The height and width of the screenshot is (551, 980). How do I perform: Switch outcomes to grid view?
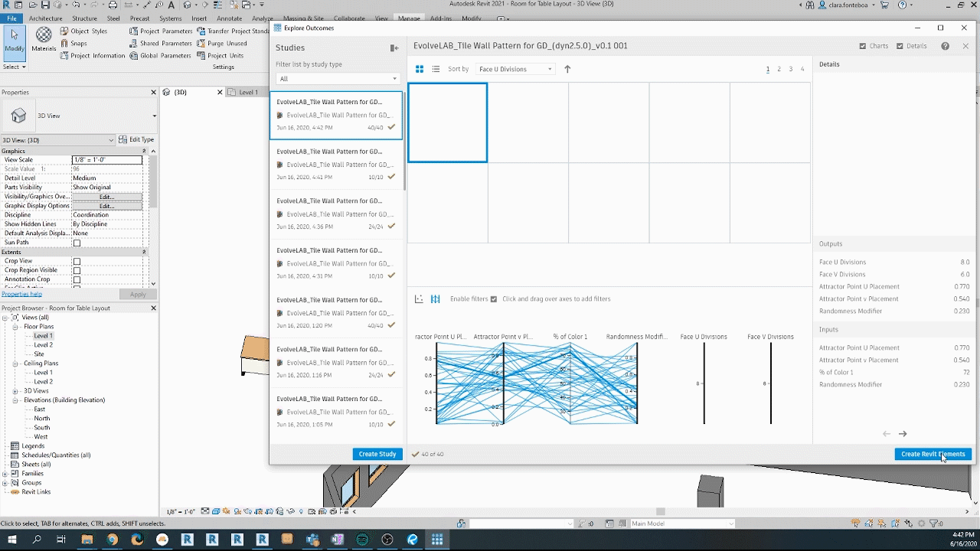420,69
